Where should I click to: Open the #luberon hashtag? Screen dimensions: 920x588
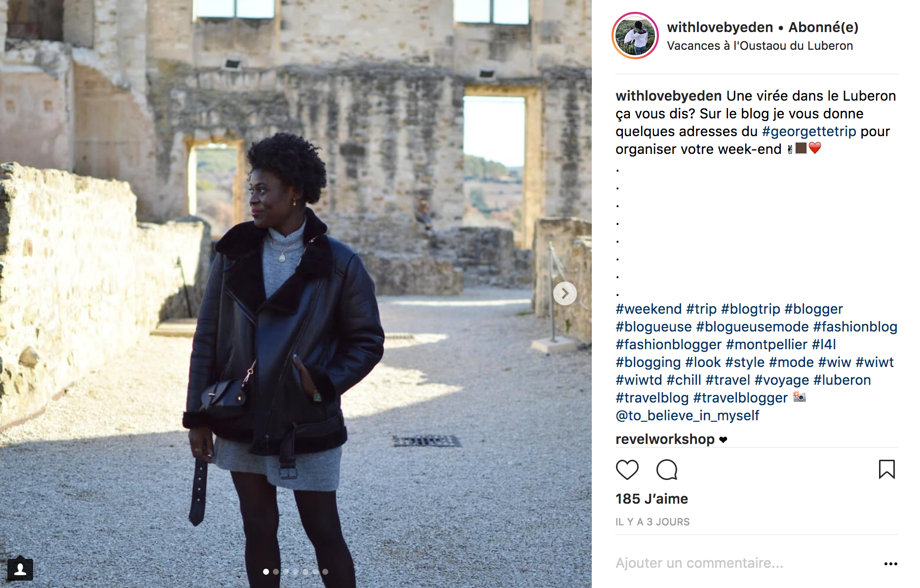pos(842,380)
